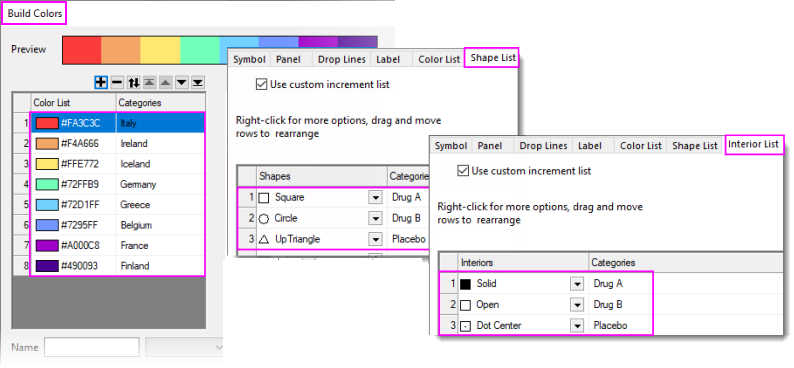Screen dimensions: 794x368
Task: Click the Preview color gradient bar
Action: (x=220, y=50)
